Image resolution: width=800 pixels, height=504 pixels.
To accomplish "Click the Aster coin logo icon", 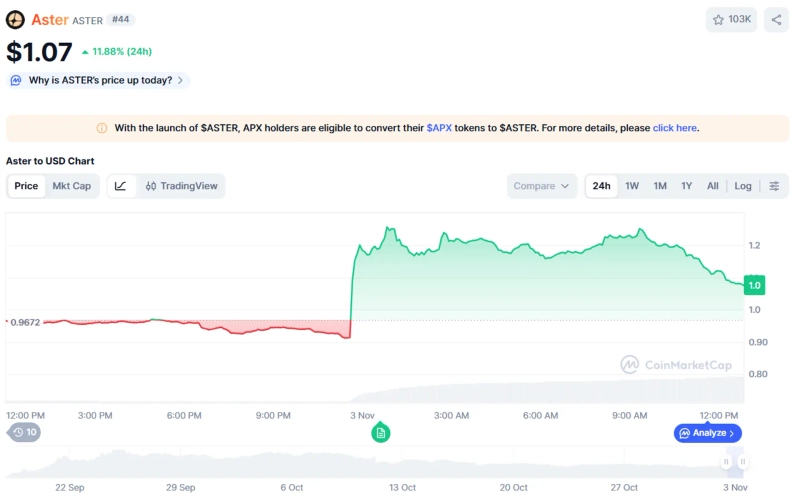I will coord(15,20).
